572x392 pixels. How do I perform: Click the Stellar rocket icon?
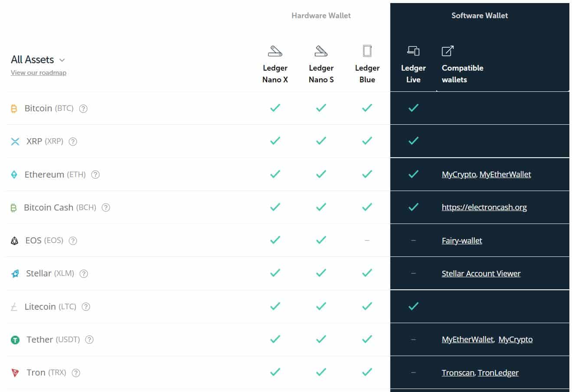coord(15,274)
